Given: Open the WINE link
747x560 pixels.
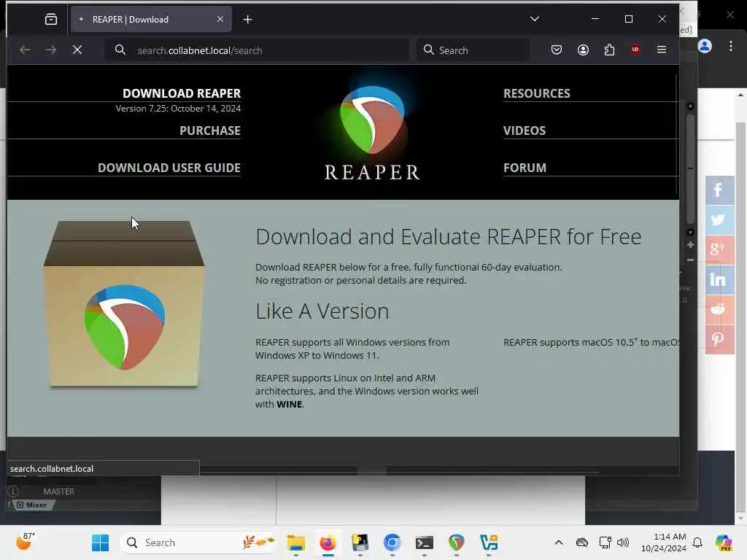Looking at the screenshot, I should [x=289, y=404].
